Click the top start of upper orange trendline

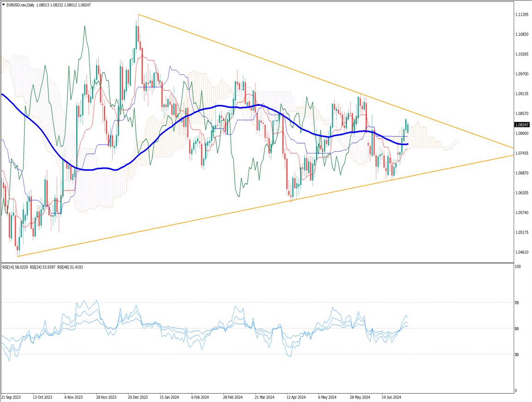[x=138, y=14]
